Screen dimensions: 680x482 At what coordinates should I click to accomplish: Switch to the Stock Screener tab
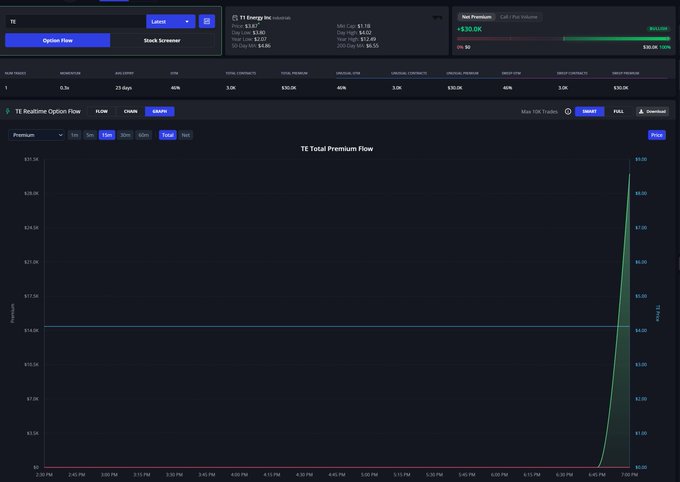pos(162,40)
